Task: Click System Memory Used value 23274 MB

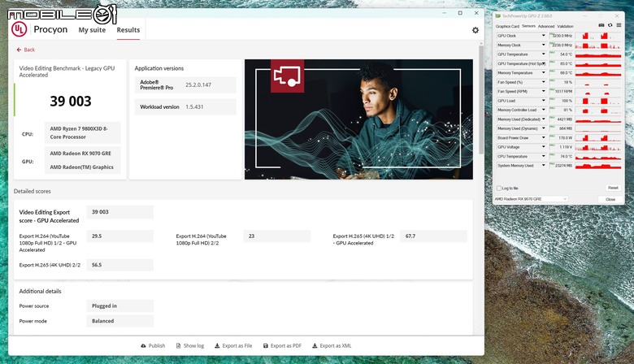Action: 561,166
